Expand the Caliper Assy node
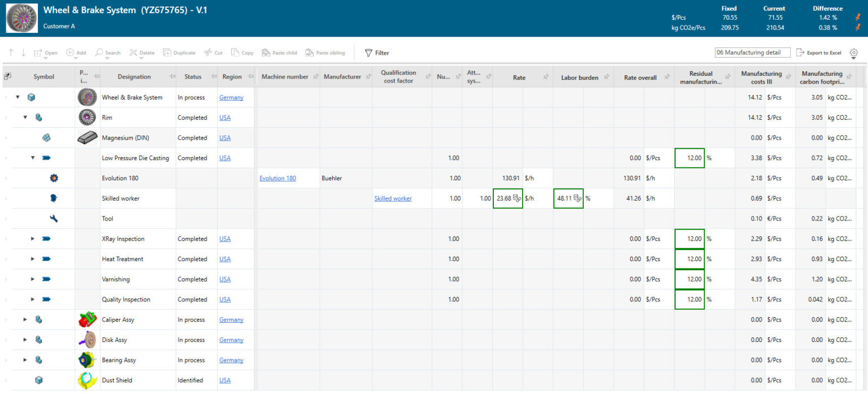This screenshot has width=868, height=394. (x=25, y=319)
